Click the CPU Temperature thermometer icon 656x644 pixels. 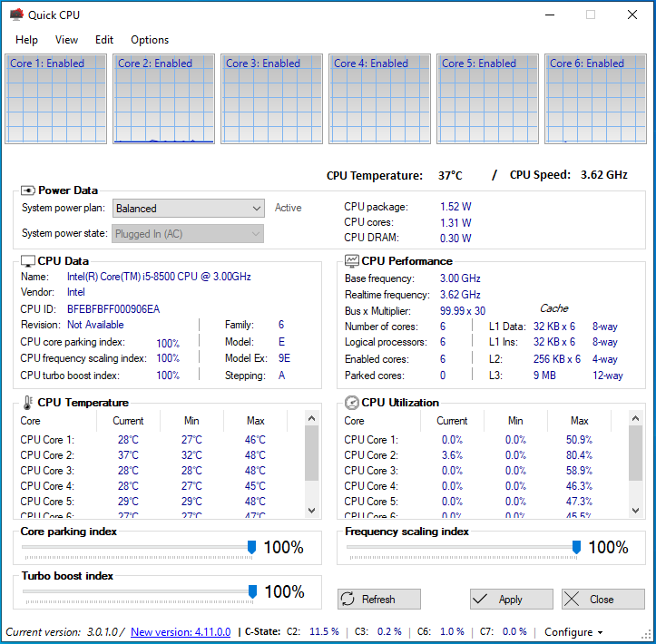point(27,403)
